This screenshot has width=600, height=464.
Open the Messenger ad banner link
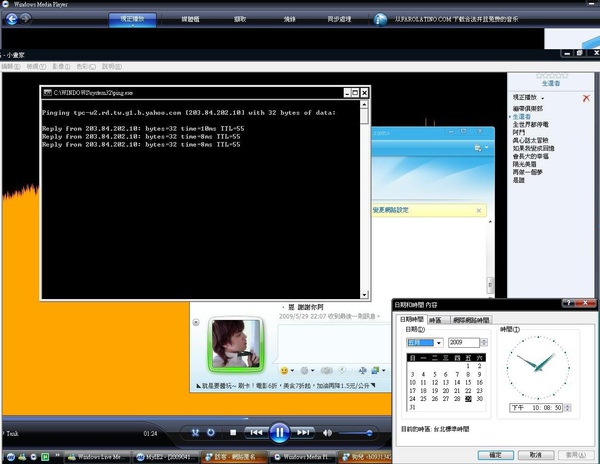(285, 386)
